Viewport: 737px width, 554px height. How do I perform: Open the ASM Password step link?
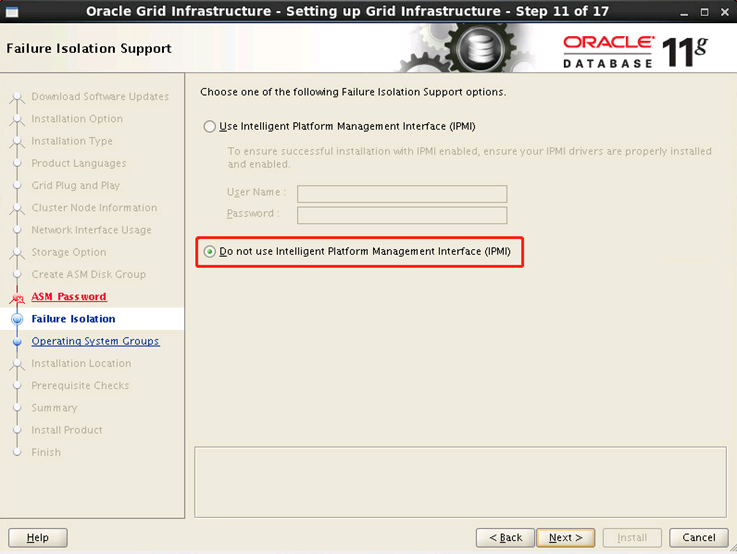(x=69, y=297)
